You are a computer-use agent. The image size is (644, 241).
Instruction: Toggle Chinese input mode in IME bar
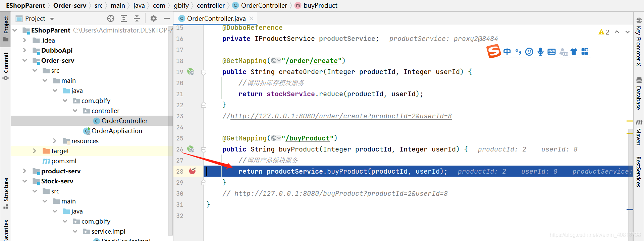point(507,52)
